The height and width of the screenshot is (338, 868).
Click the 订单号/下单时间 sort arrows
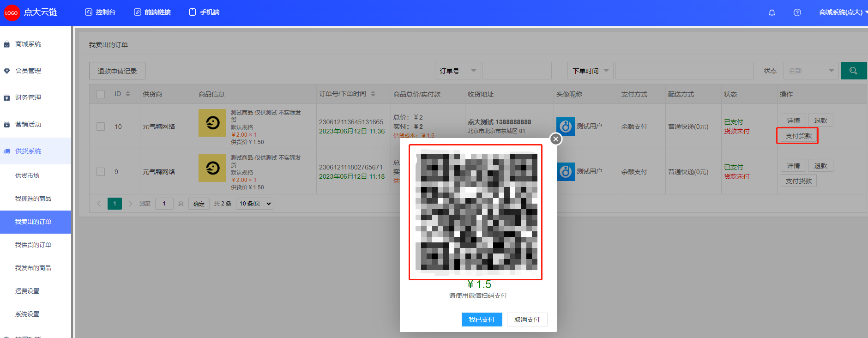tap(373, 94)
